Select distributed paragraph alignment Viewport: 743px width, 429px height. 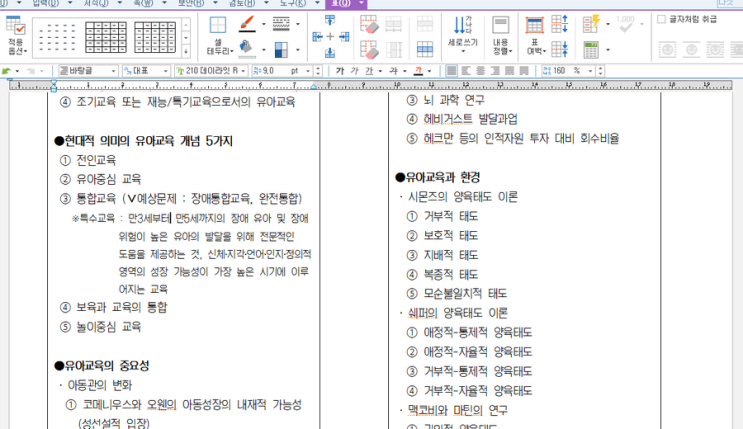pyautogui.click(x=510, y=71)
